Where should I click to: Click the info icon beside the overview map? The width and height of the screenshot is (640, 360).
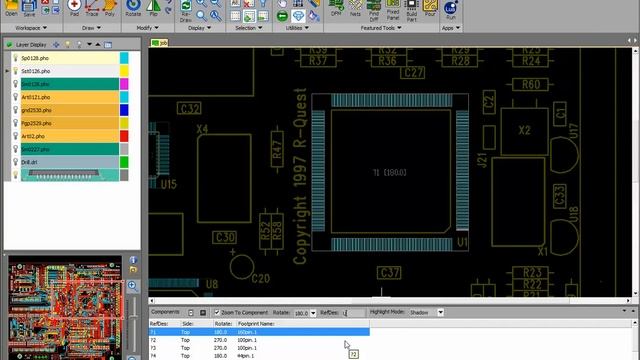pyautogui.click(x=133, y=260)
